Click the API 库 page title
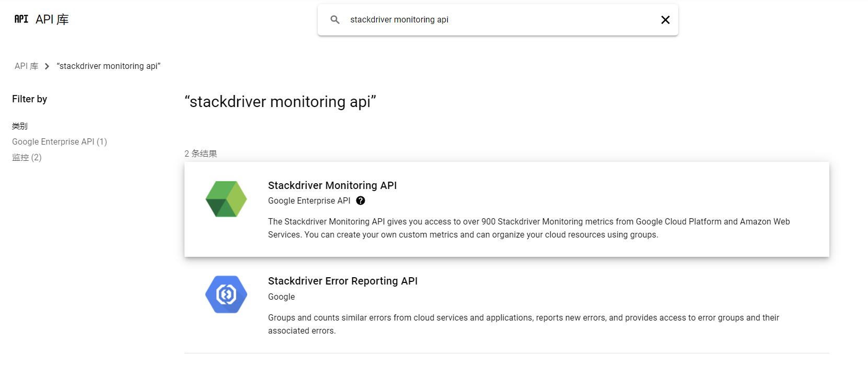This screenshot has width=868, height=367. click(52, 20)
